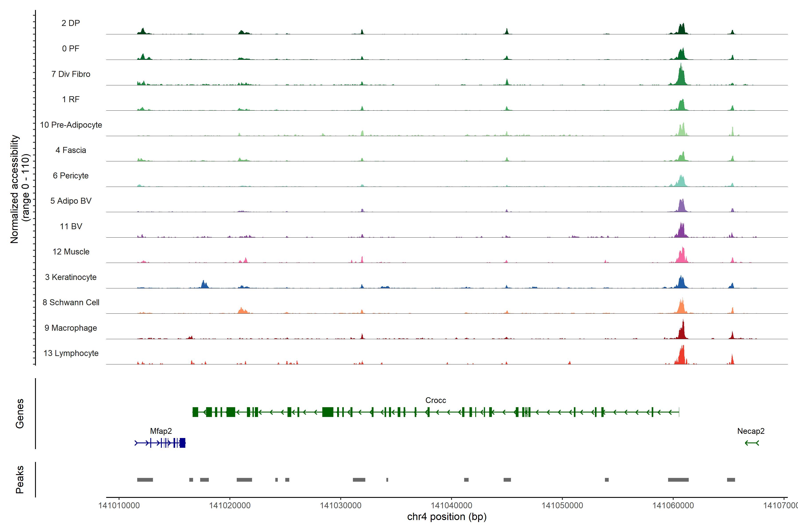Click the Mfap2 gene label
Image resolution: width=798 pixels, height=532 pixels.
(161, 431)
